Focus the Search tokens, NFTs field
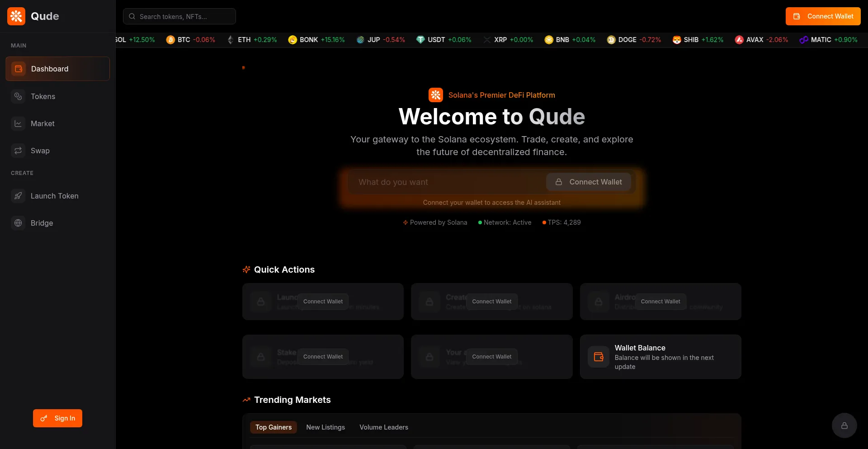 coord(179,16)
